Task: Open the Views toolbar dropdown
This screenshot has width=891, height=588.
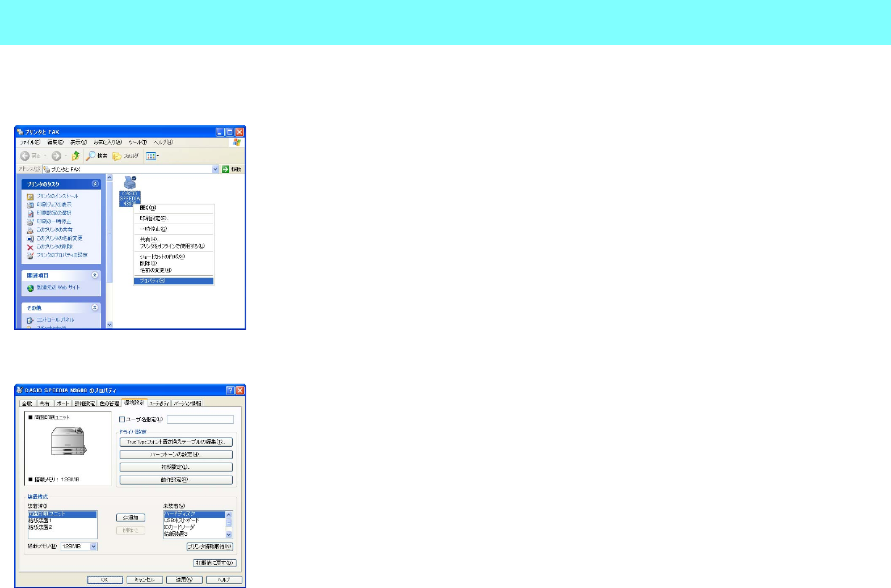Action: click(x=152, y=156)
